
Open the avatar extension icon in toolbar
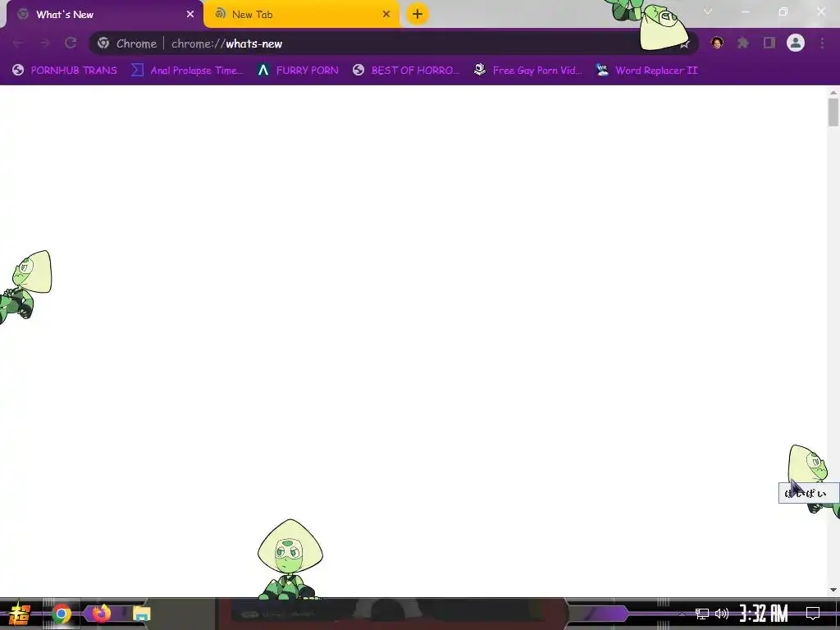coord(717,43)
